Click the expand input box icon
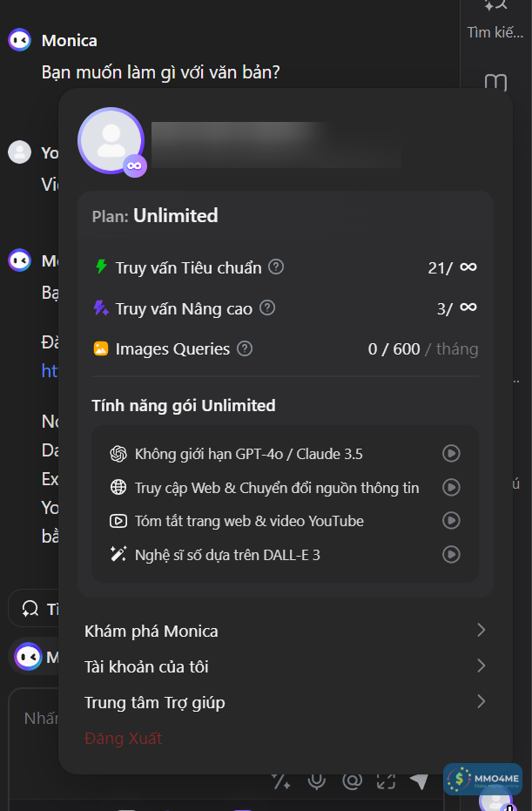Viewport: 532px width, 811px height. pos(386,781)
